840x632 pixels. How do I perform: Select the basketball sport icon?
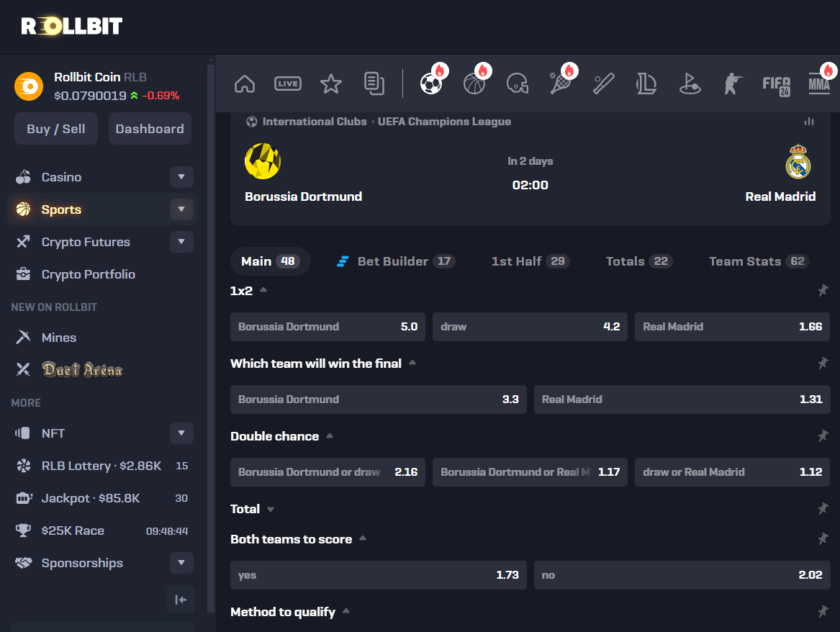point(474,84)
